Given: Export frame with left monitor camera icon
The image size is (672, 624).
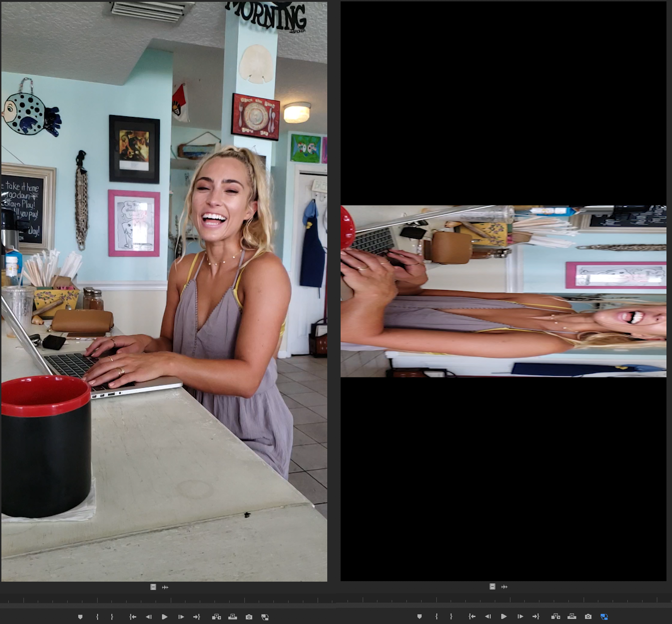Looking at the screenshot, I should 249,617.
